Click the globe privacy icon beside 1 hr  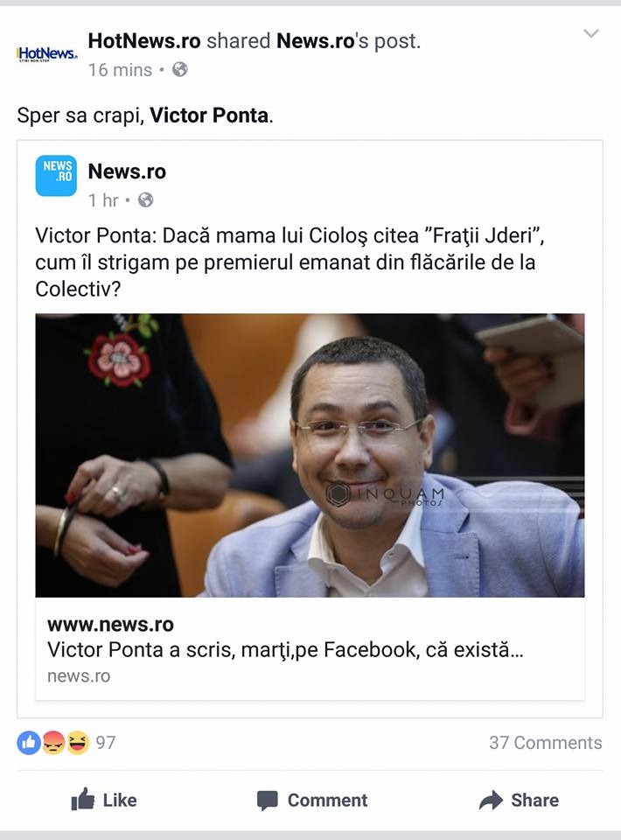145,199
